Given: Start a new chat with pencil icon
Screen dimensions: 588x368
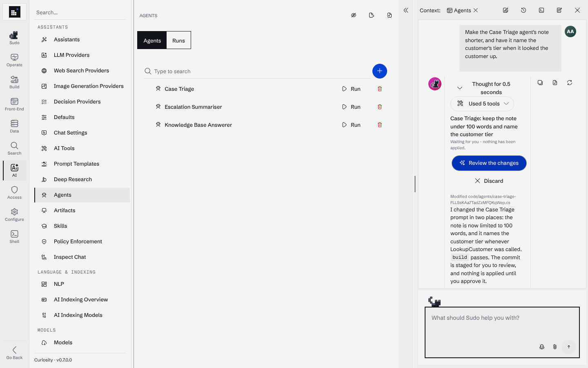Looking at the screenshot, I should [506, 10].
